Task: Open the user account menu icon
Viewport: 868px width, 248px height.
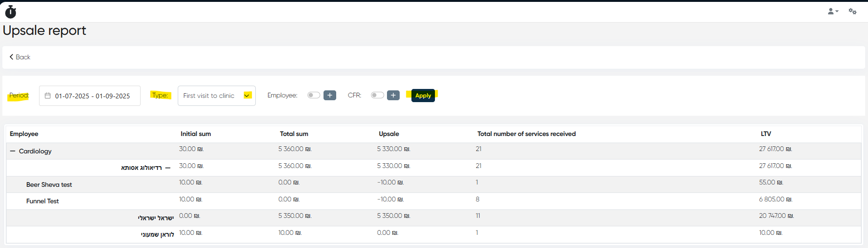Action: [833, 11]
